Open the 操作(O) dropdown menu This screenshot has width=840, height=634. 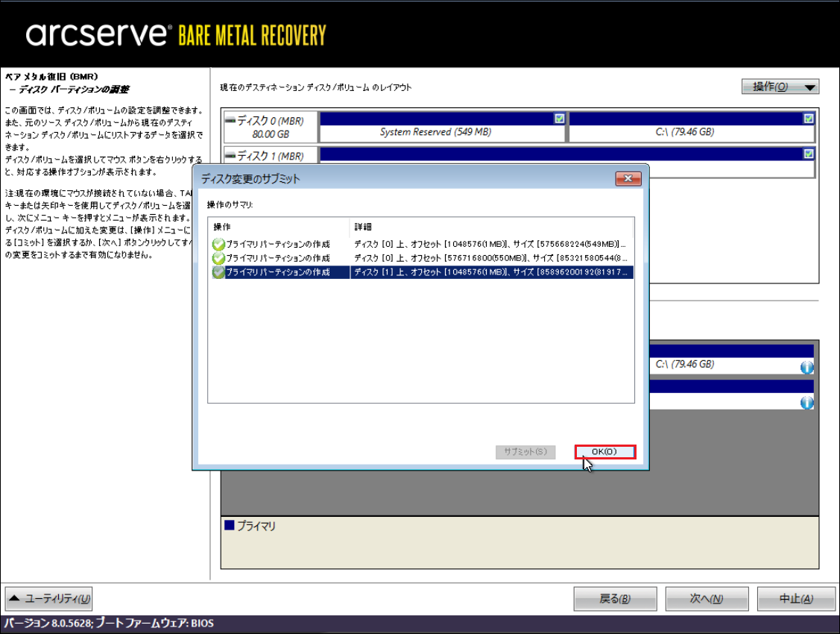(x=780, y=87)
